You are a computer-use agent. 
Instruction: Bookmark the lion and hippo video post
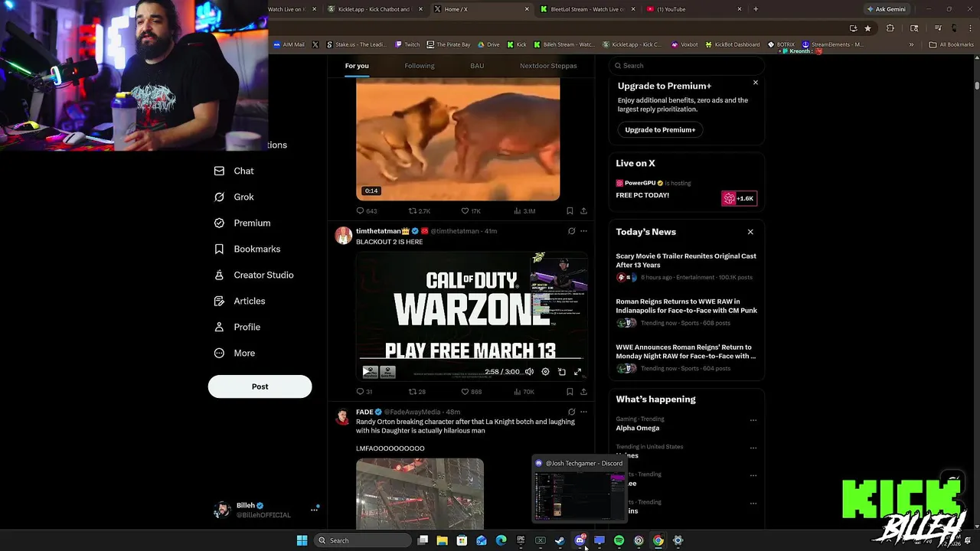click(x=570, y=211)
